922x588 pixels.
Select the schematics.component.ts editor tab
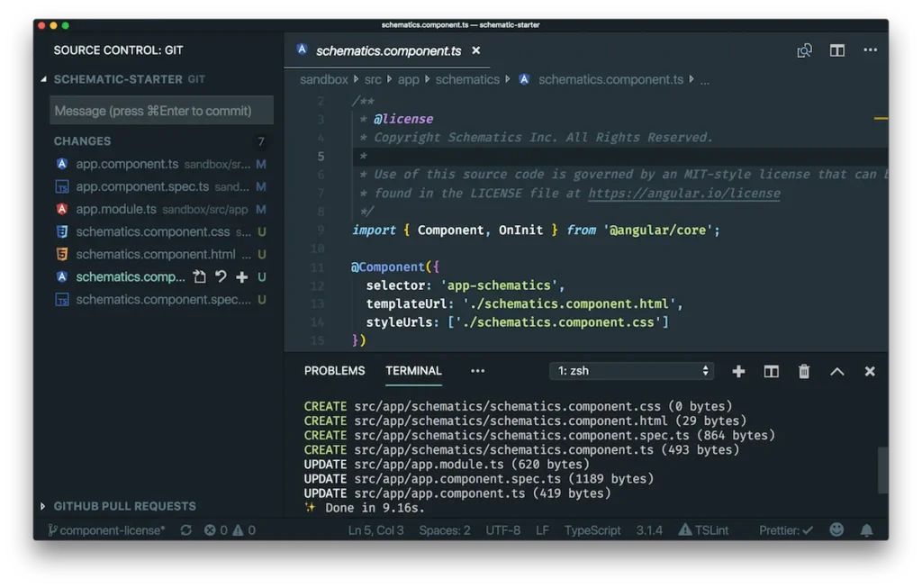[388, 51]
